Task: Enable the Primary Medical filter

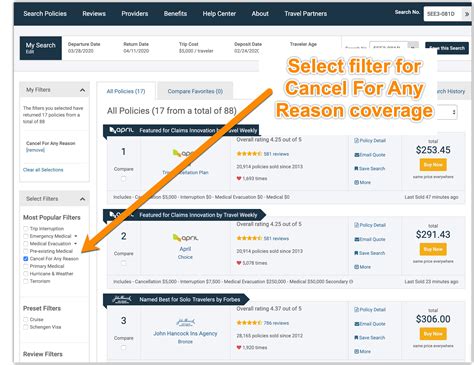Action: (x=26, y=266)
